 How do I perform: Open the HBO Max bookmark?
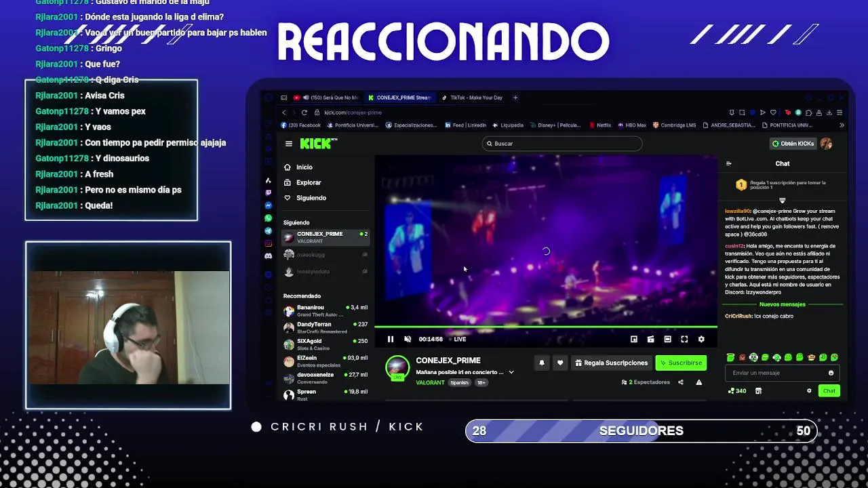pyautogui.click(x=632, y=125)
